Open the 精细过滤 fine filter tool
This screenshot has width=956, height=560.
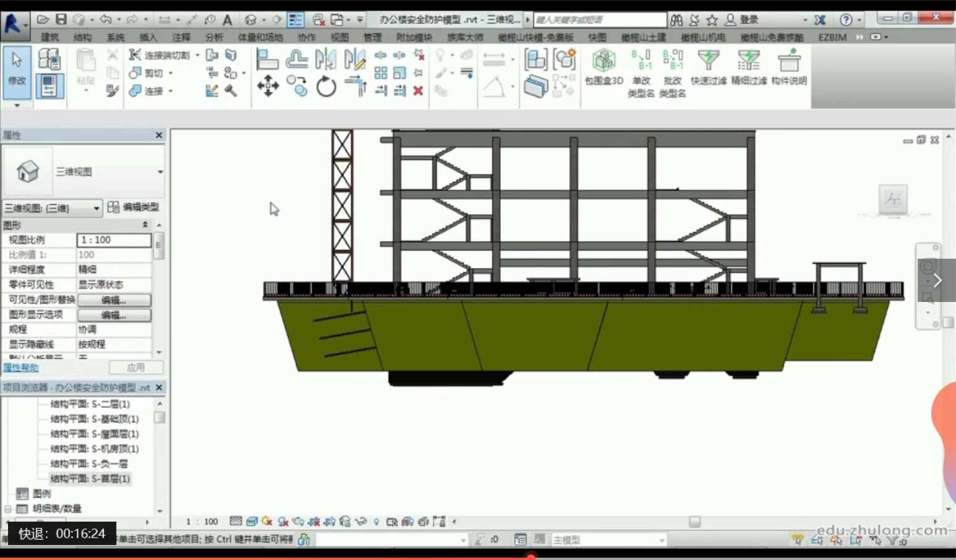748,68
